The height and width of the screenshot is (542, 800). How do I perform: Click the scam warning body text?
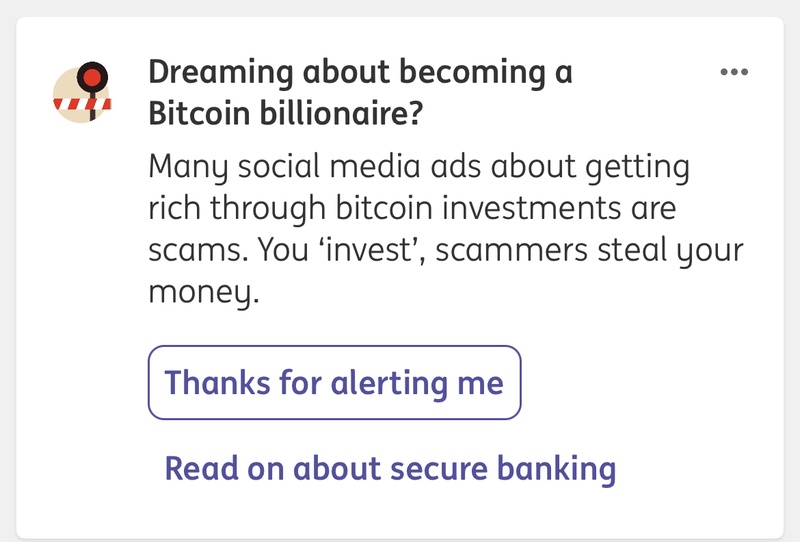coord(444,230)
